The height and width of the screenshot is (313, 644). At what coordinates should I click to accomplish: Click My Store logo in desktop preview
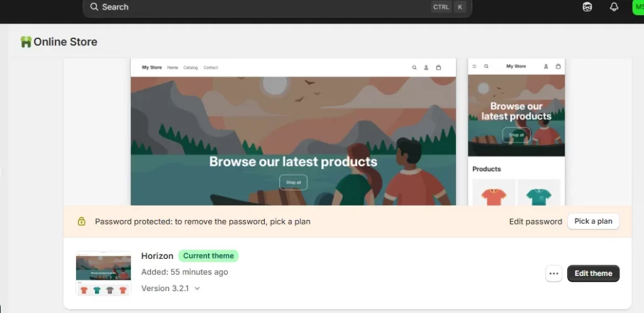[152, 68]
